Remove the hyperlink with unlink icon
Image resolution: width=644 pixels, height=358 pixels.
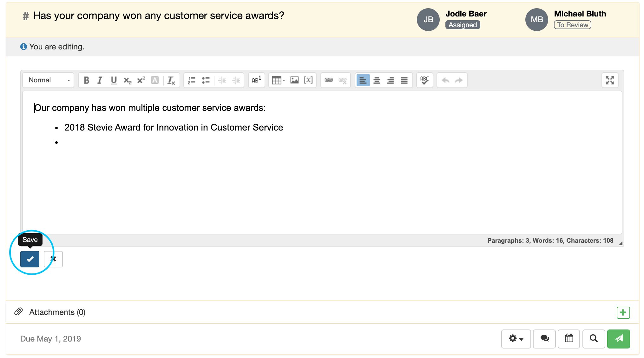click(343, 80)
